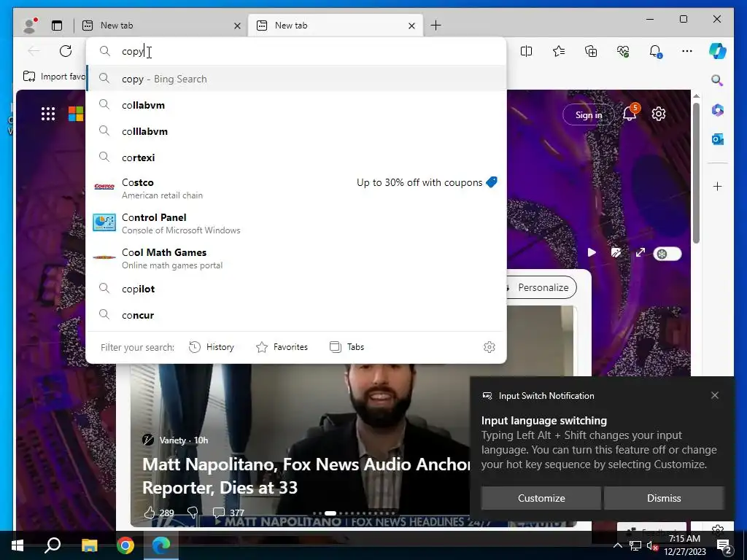Open Windows taskbar search

(x=53, y=545)
